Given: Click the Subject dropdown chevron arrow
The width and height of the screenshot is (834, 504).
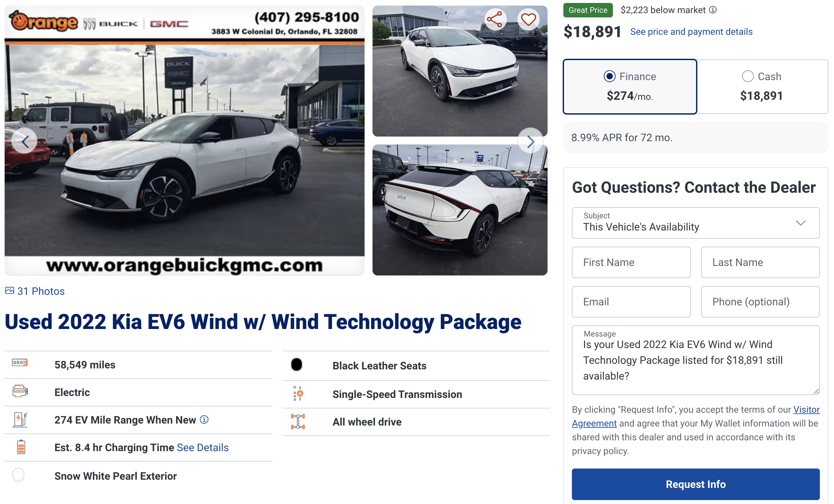Looking at the screenshot, I should click(x=800, y=223).
